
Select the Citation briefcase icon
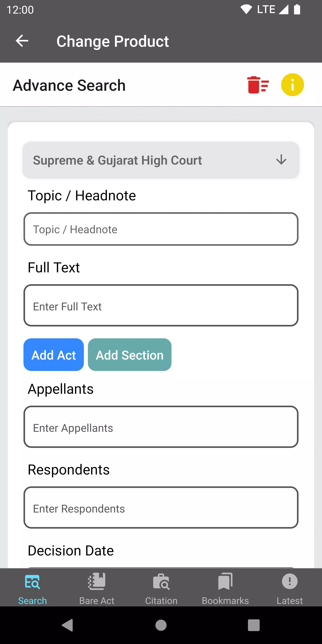[161, 582]
